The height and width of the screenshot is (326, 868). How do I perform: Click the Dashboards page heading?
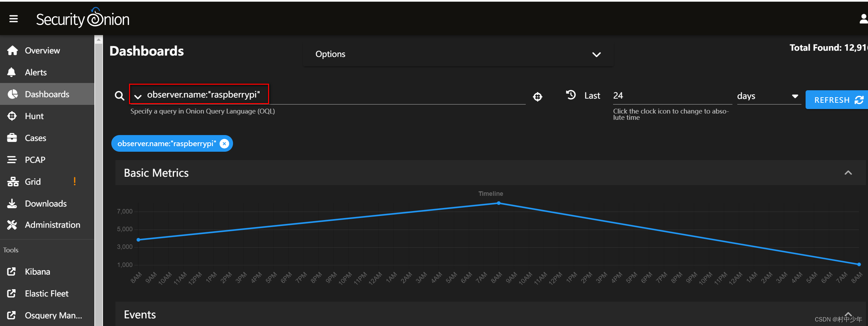[x=147, y=51]
